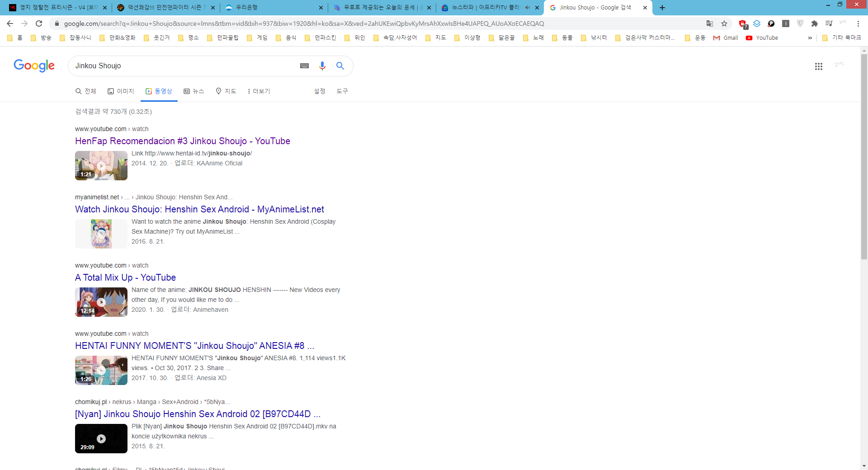Open the Gmail bookmark
This screenshot has width=868, height=470.
click(726, 38)
